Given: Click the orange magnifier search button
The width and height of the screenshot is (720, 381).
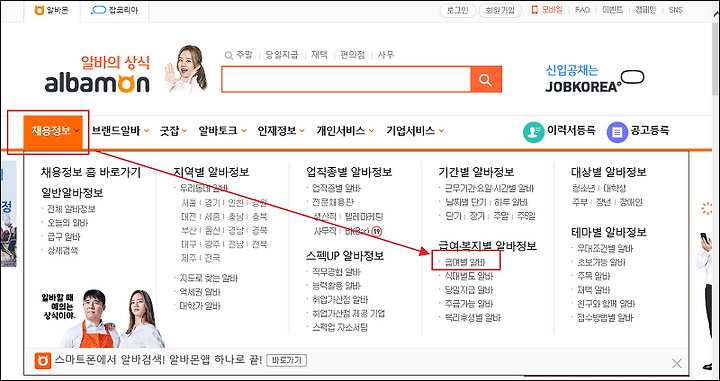Looking at the screenshot, I should [486, 79].
